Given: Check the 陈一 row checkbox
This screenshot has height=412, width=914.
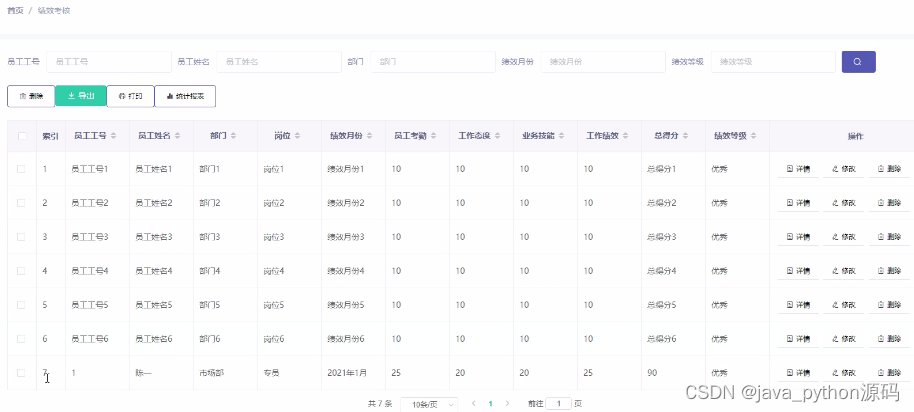Looking at the screenshot, I should [22, 372].
